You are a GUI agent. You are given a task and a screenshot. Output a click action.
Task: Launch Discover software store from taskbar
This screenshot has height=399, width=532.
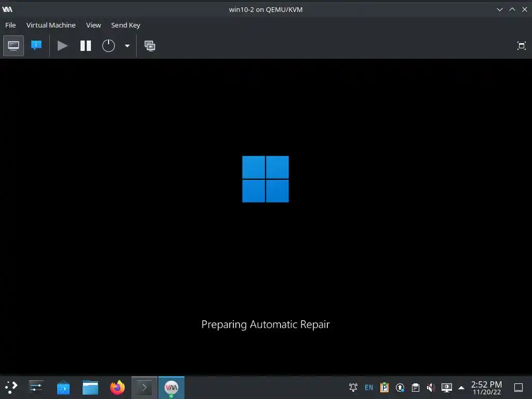[x=63, y=388]
